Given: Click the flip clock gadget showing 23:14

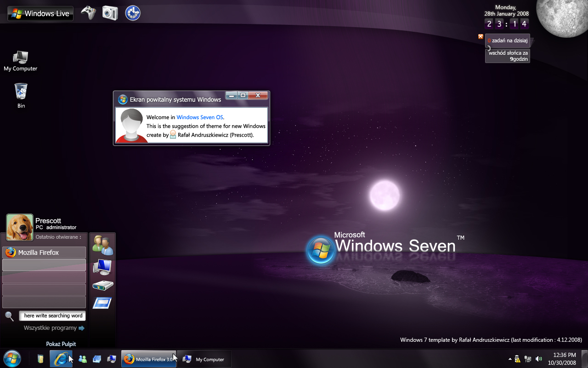Looking at the screenshot, I should coord(506,24).
